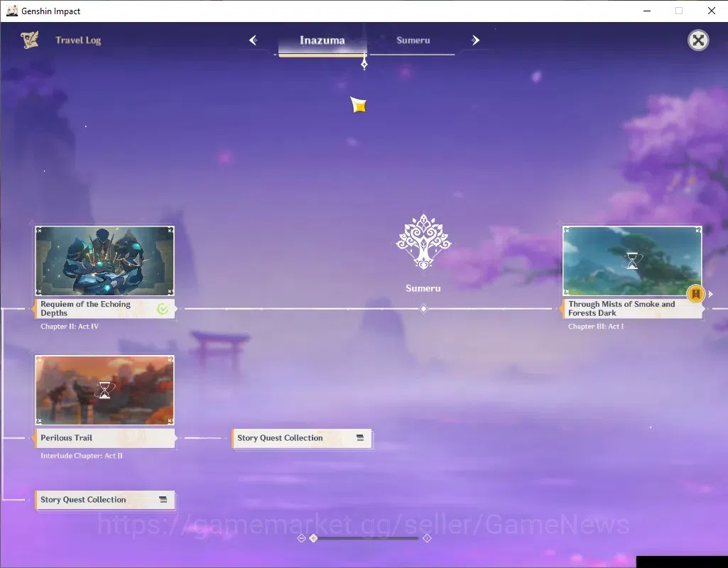Click the Sumeru diamond marker on timeline
Viewport: 728px width, 568px height.
click(x=423, y=309)
